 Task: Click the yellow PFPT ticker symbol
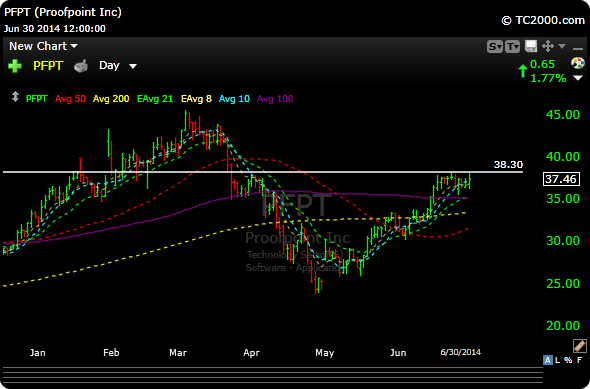[47, 66]
